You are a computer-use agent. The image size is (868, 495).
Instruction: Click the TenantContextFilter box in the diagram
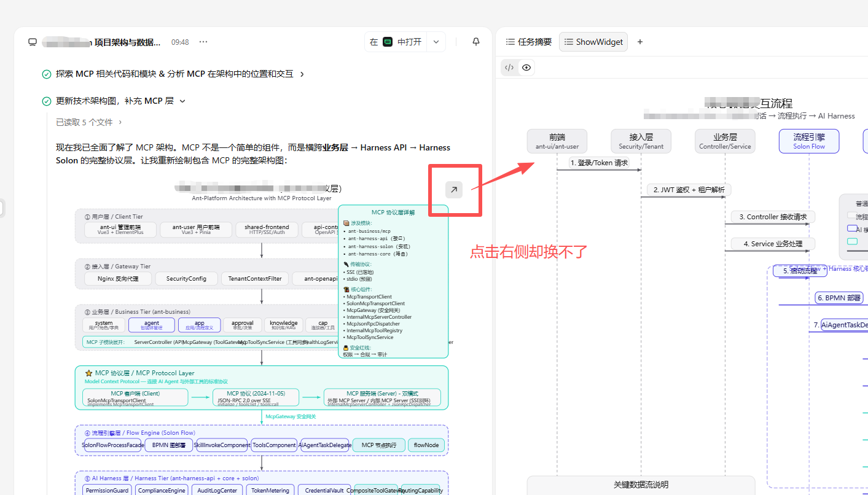tap(255, 278)
